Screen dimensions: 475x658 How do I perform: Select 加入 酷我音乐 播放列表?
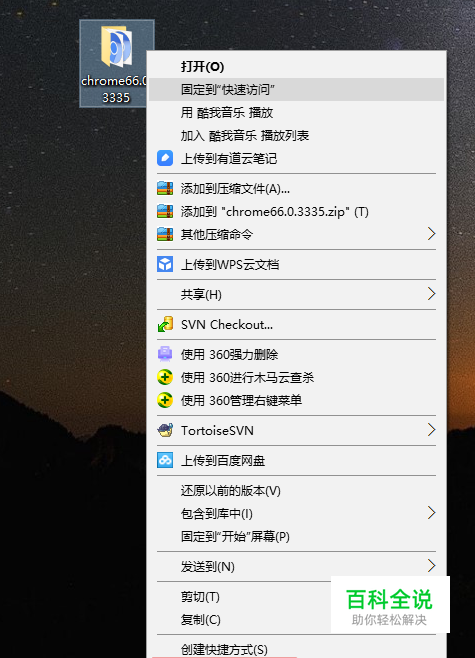296,136
